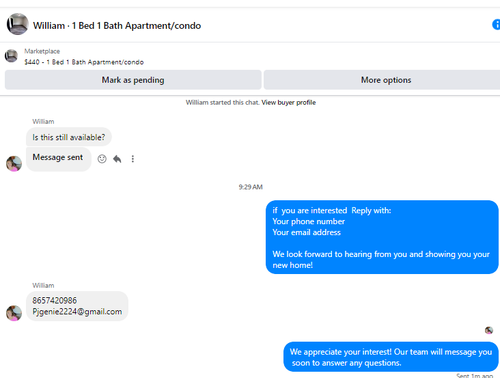Viewport: 500px width, 378px height.
Task: Click the blue 'Reply with' message bubble
Action: click(x=382, y=237)
